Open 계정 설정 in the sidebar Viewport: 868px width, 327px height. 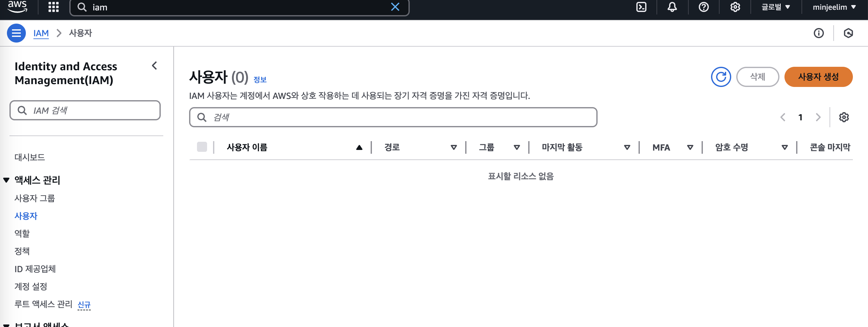pos(31,286)
